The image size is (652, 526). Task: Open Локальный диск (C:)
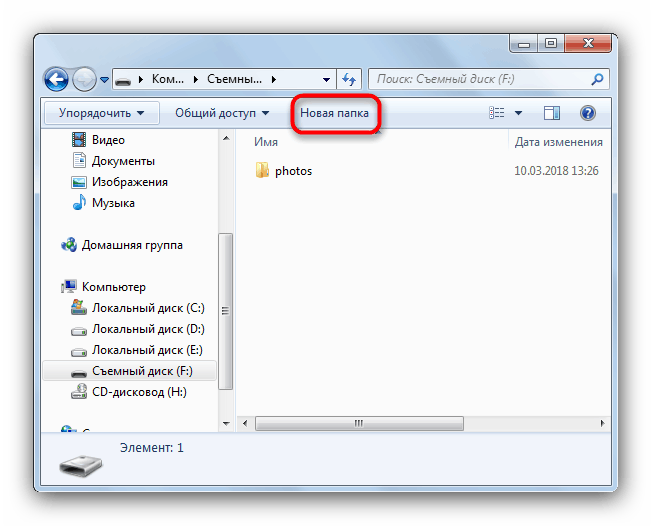[148, 308]
